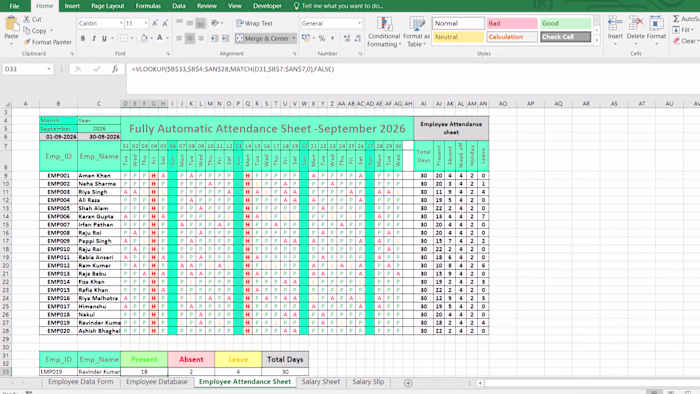
Task: Decrease font size with the smaller A icon
Action: pos(165,23)
